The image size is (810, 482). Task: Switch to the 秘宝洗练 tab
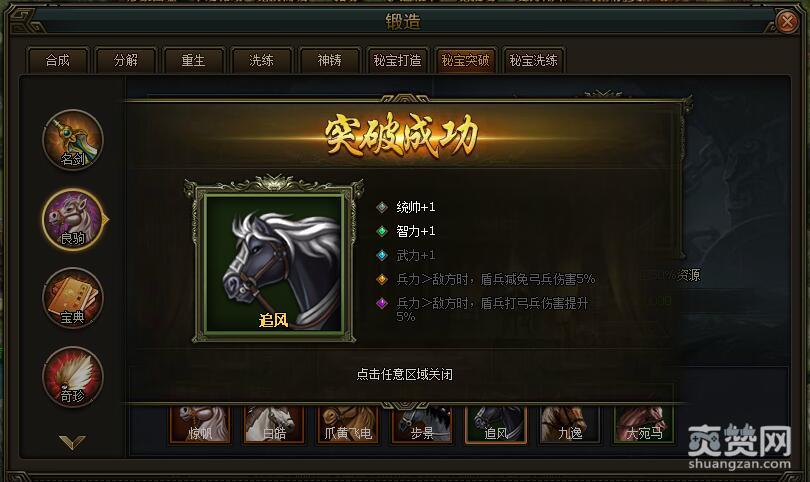(533, 60)
